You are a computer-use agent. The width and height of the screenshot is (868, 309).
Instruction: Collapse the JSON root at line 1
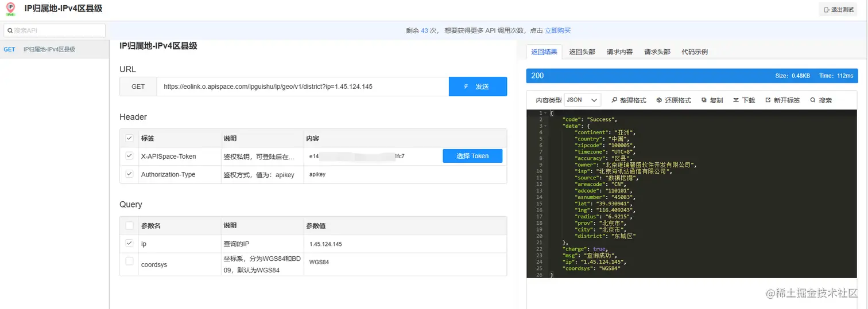pyautogui.click(x=546, y=113)
